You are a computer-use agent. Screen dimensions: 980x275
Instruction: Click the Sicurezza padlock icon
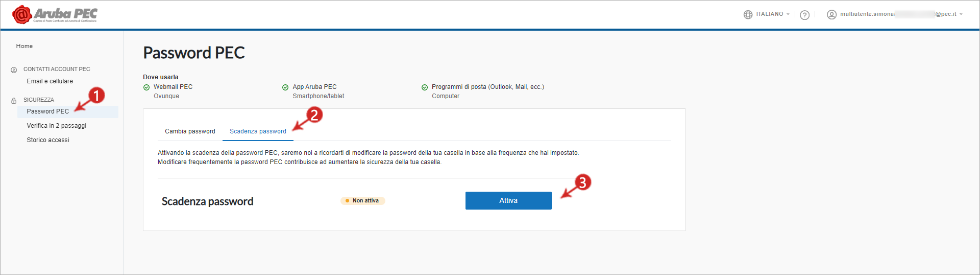point(14,101)
